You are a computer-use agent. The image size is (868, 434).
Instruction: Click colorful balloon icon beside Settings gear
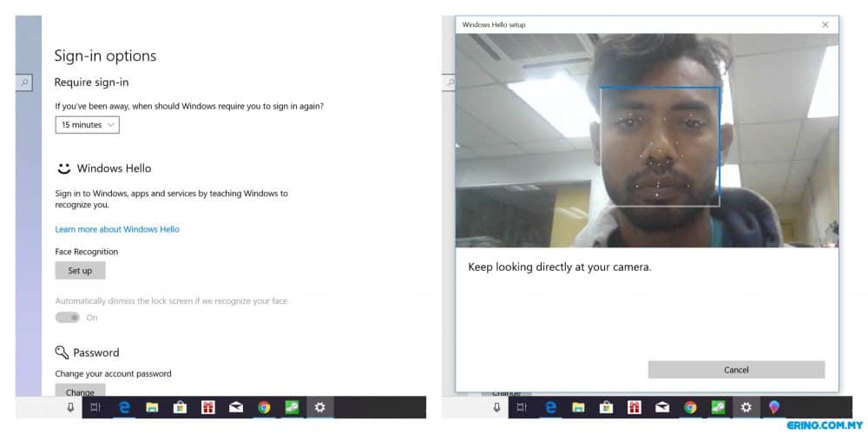click(774, 408)
